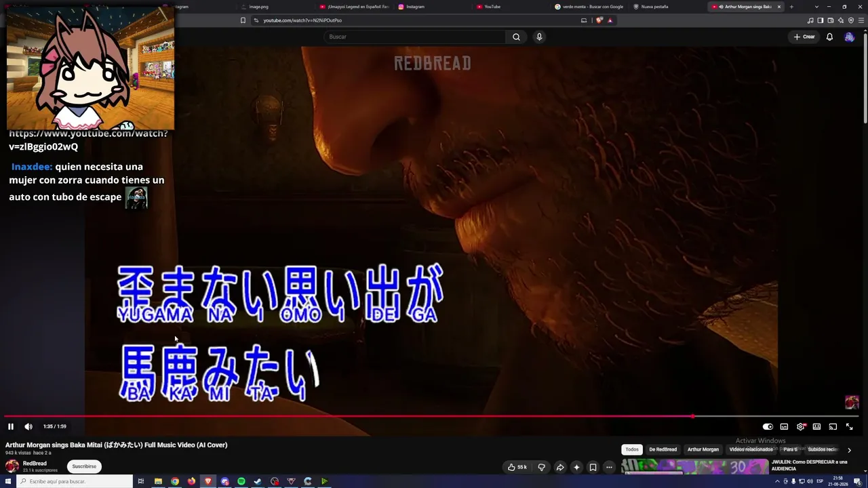Open the JWULEN: Como DESPRECIAR a una AUDIENCIA title
Viewport: 868px width, 488px height.
(x=809, y=465)
